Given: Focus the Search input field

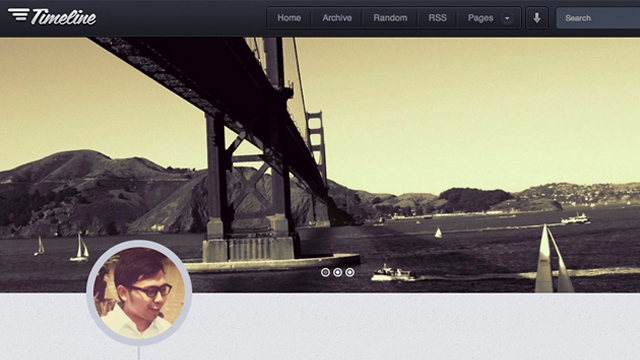Looking at the screenshot, I should pos(598,18).
